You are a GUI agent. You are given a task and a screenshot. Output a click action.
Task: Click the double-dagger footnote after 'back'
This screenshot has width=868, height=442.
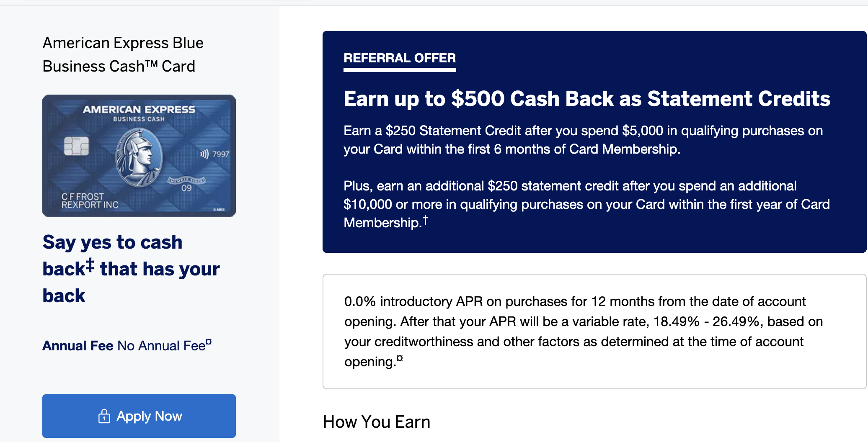coord(90,265)
